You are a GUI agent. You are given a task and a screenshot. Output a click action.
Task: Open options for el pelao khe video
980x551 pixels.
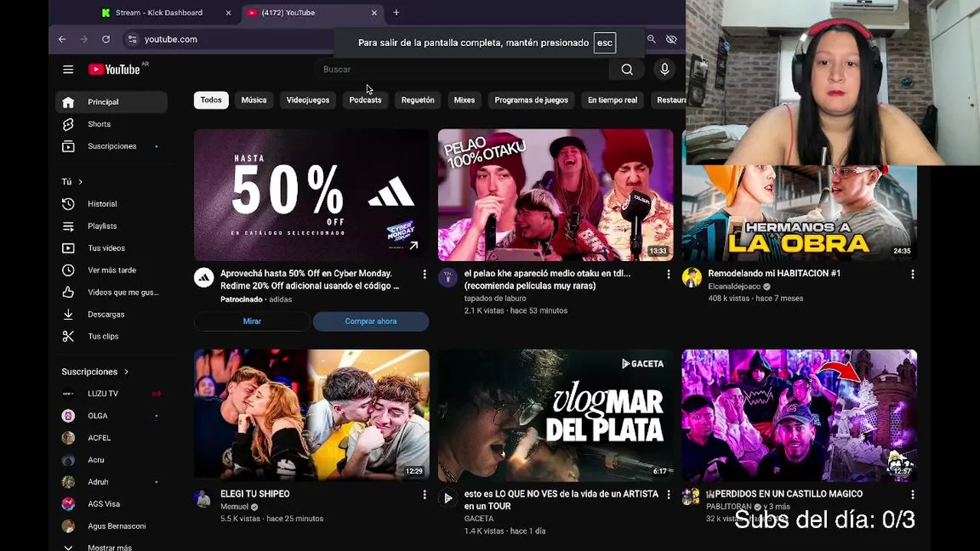[668, 274]
